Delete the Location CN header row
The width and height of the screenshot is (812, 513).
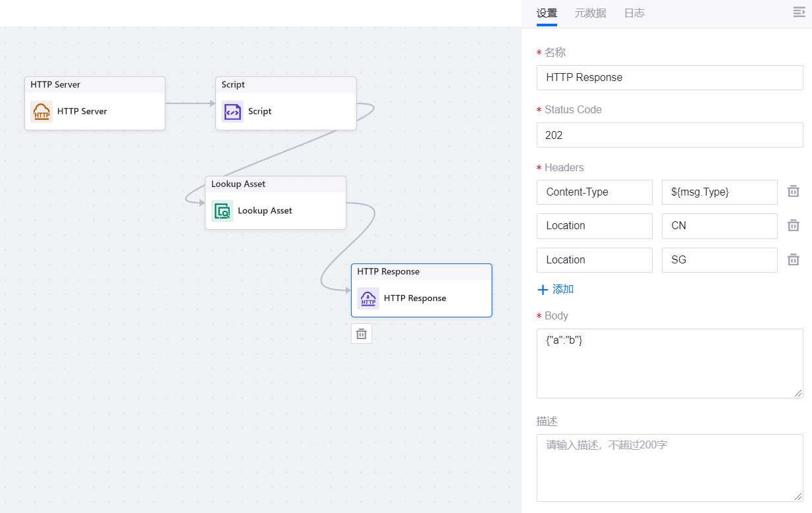794,226
